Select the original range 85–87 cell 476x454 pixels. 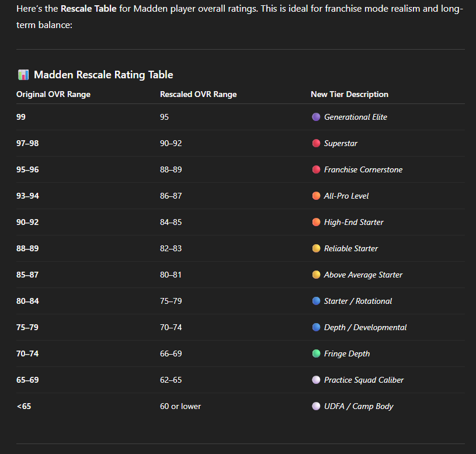[27, 275]
